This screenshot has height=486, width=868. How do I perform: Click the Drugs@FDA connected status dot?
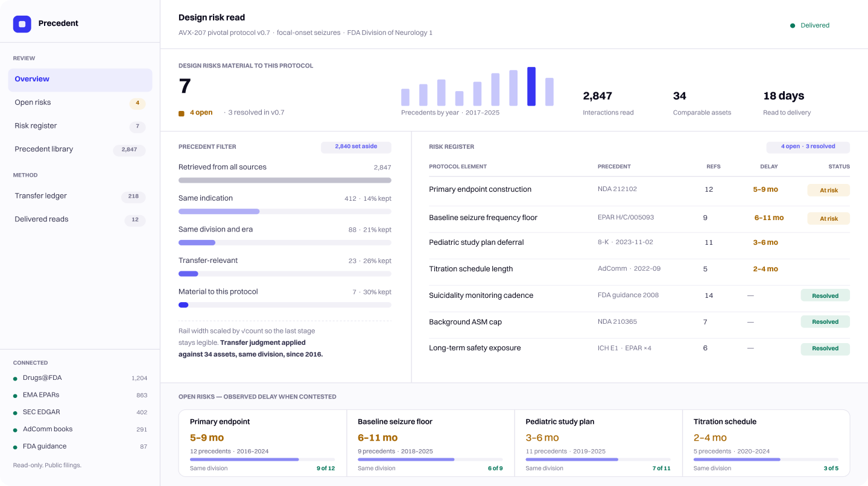[x=15, y=379]
